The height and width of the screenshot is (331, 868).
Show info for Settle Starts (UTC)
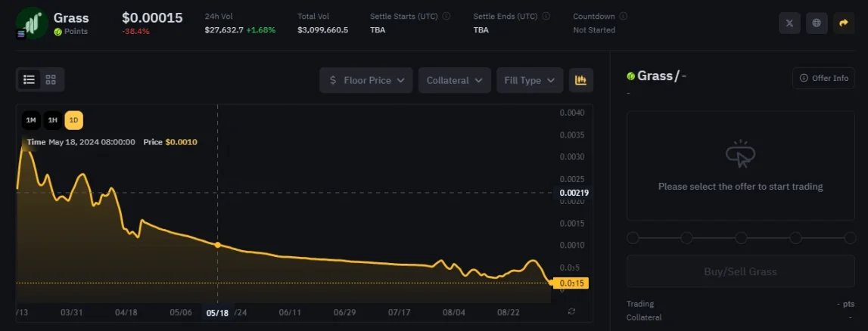click(x=446, y=17)
